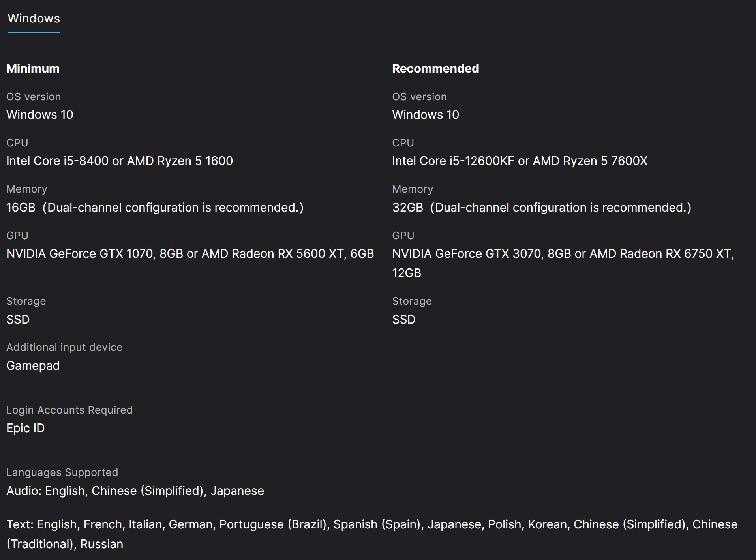Click Windows 10 under Recommended OS version

[425, 115]
